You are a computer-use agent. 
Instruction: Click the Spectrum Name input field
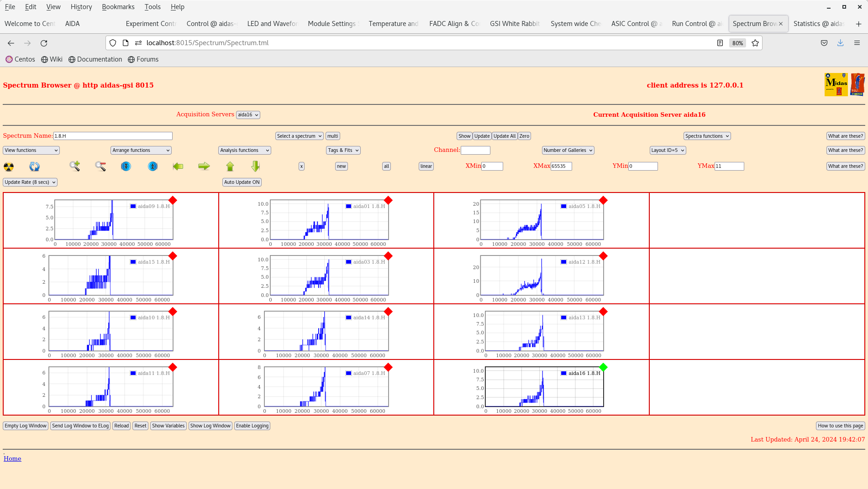[113, 136]
